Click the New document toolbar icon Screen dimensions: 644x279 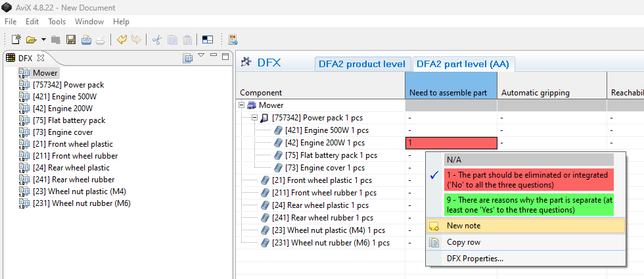pyautogui.click(x=17, y=40)
